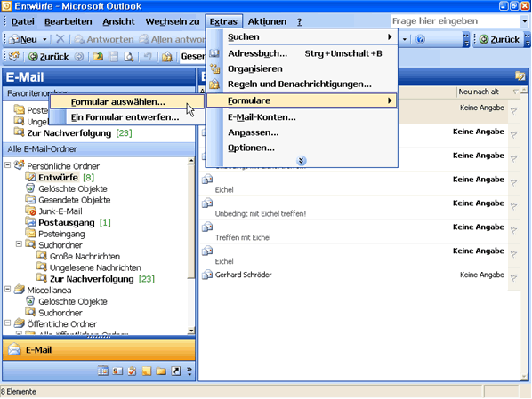The image size is (532, 399).
Task: Choose Anpassen... menu entry
Action: (x=302, y=132)
